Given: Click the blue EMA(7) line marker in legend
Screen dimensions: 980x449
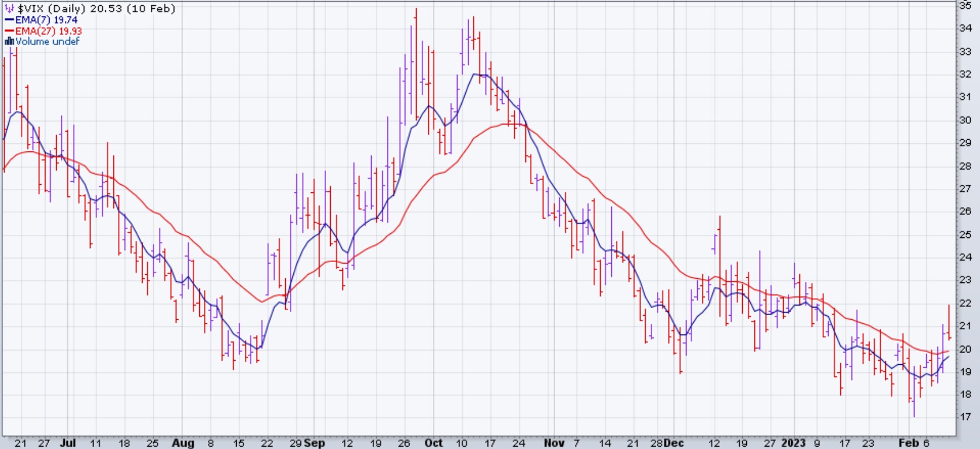Looking at the screenshot, I should pos(9,20).
